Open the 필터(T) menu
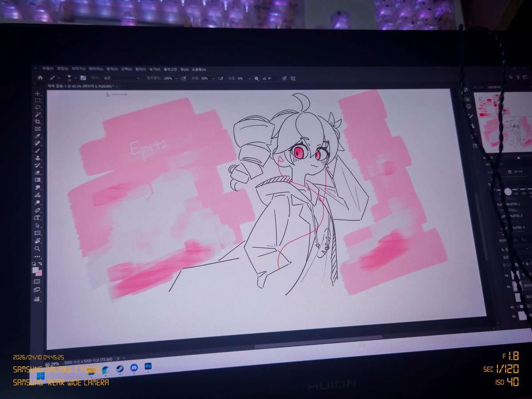Screen dimensions: 532x399 click(x=141, y=69)
